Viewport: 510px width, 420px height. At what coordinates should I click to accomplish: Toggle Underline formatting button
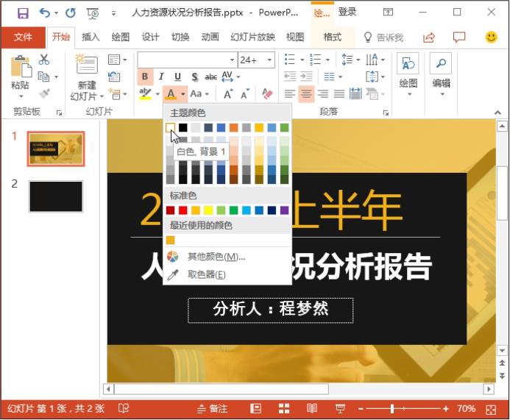click(x=177, y=76)
